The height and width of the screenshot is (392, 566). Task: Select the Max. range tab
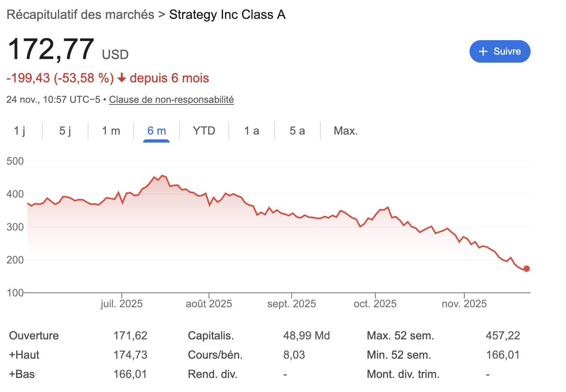coord(345,131)
